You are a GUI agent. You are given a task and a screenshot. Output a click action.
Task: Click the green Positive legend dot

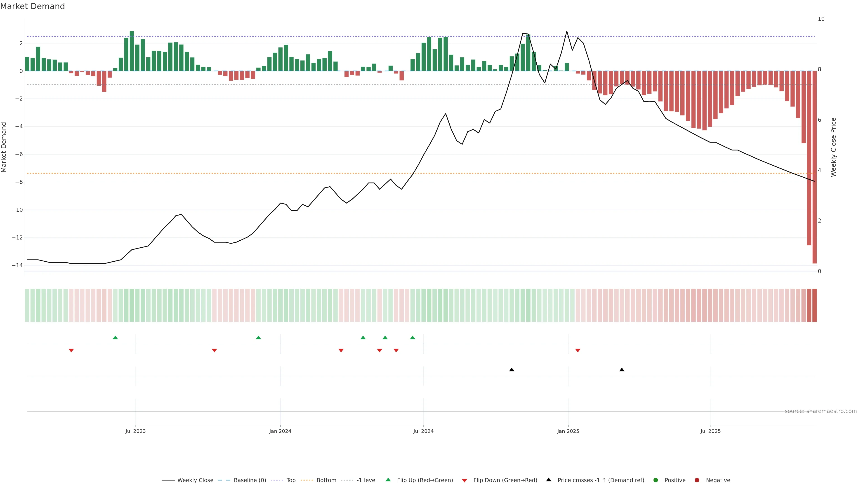656,480
